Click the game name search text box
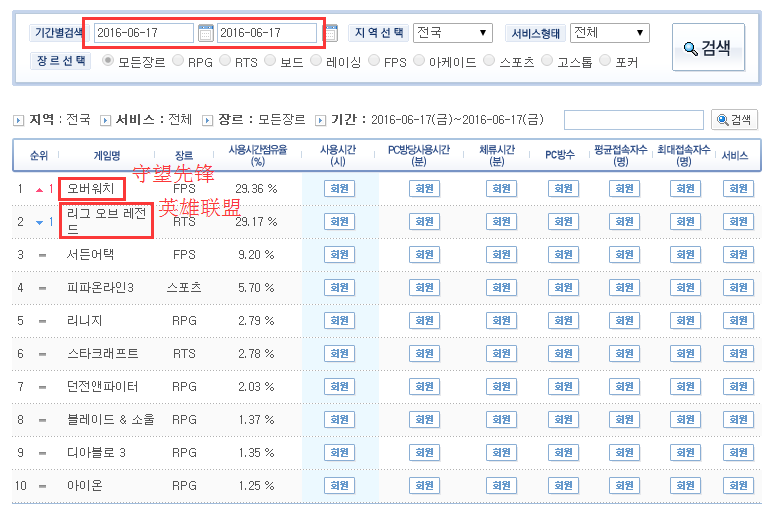Viewport: 779px width, 519px height. (x=634, y=120)
